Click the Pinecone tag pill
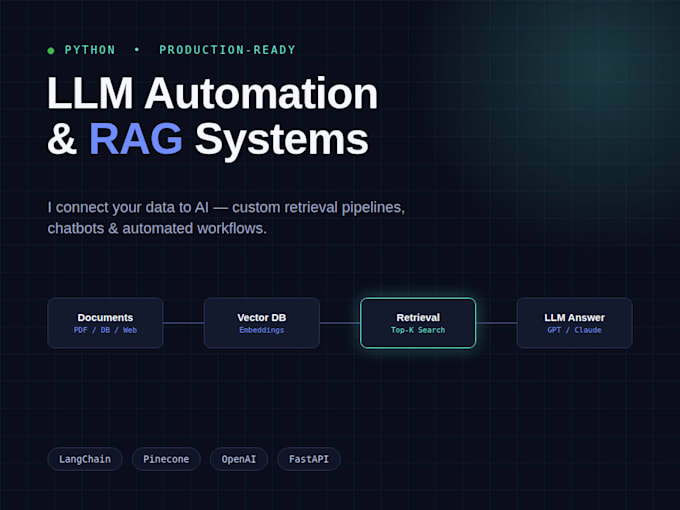 (166, 459)
